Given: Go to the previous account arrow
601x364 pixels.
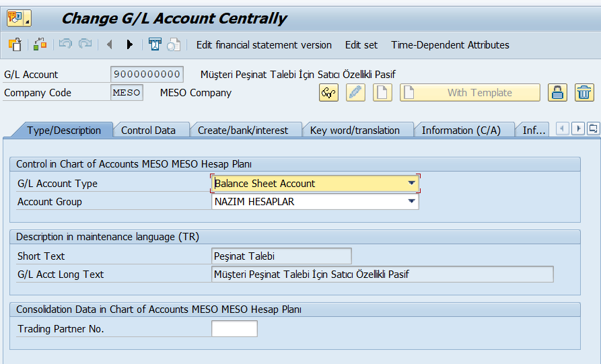Looking at the screenshot, I should pos(110,44).
